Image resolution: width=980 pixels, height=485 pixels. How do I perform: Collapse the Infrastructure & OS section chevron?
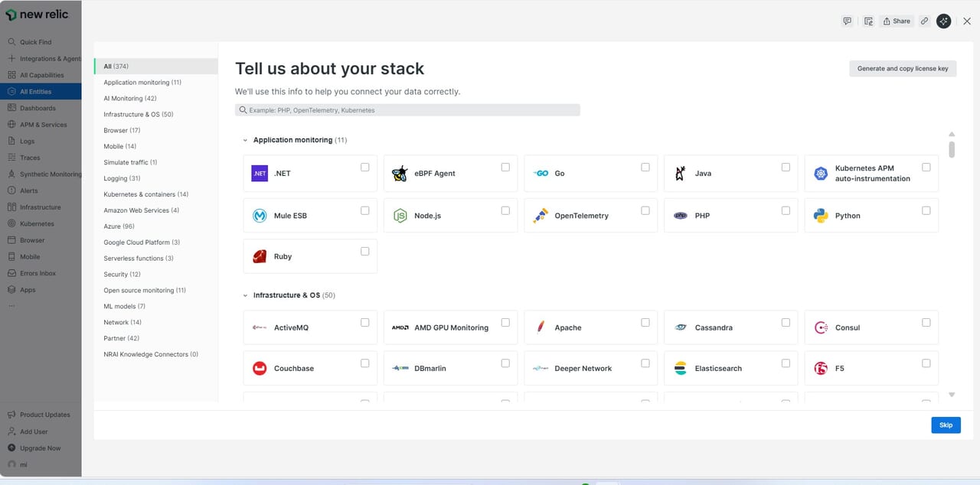[245, 295]
